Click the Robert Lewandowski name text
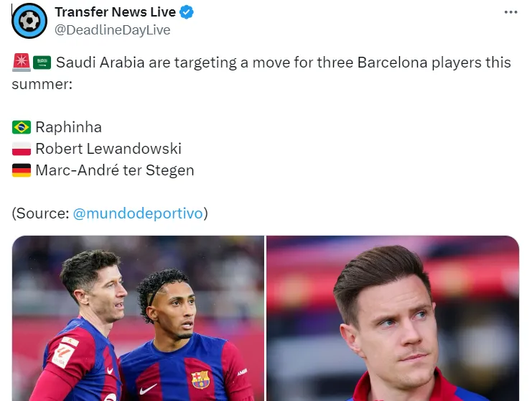The height and width of the screenshot is (401, 532). pyautogui.click(x=108, y=149)
